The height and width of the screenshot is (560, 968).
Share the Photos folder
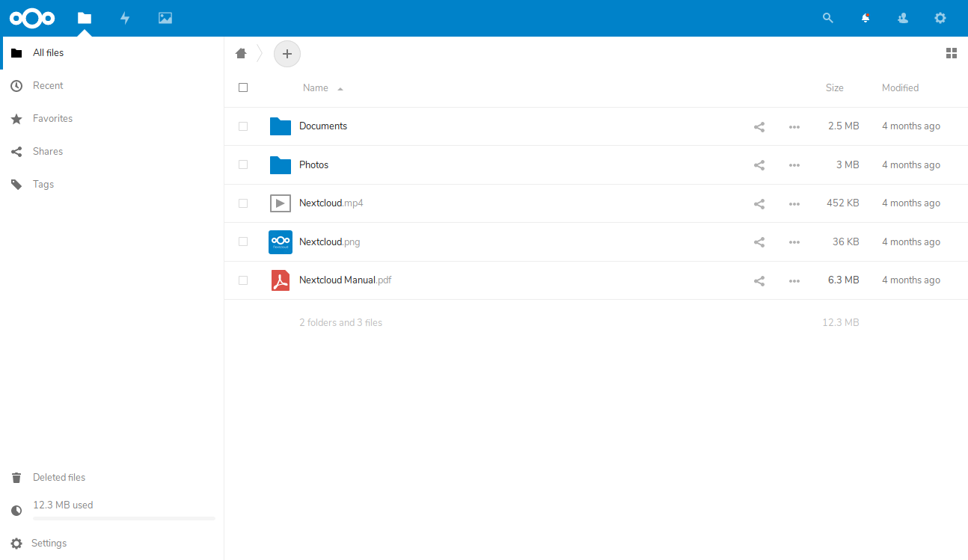759,165
